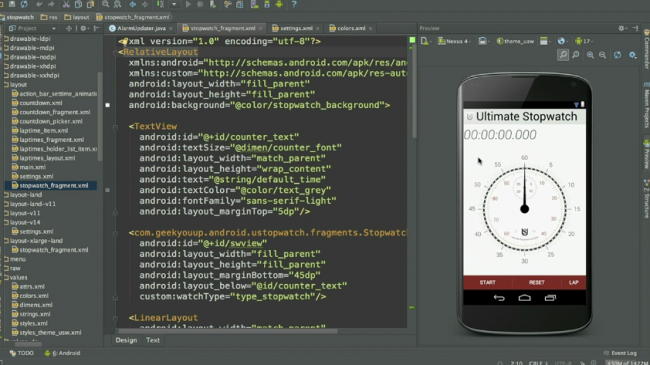Switch to the colors.xml editor tab

coord(351,28)
